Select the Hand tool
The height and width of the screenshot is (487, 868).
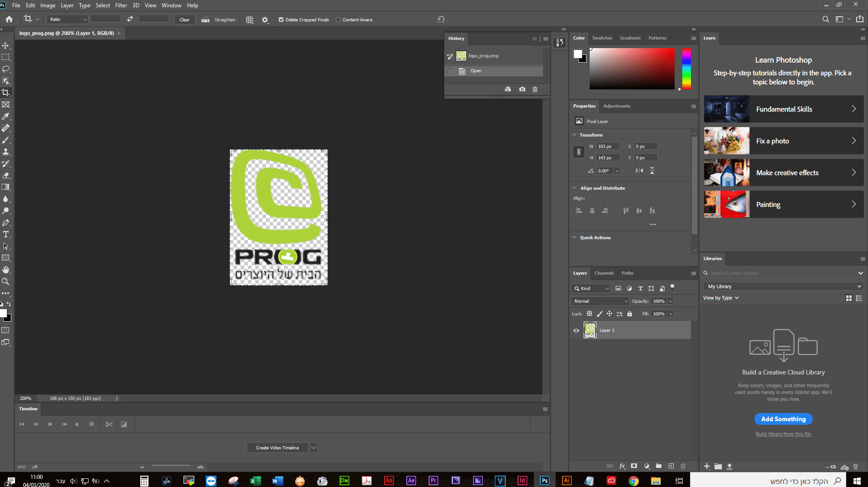(6, 270)
